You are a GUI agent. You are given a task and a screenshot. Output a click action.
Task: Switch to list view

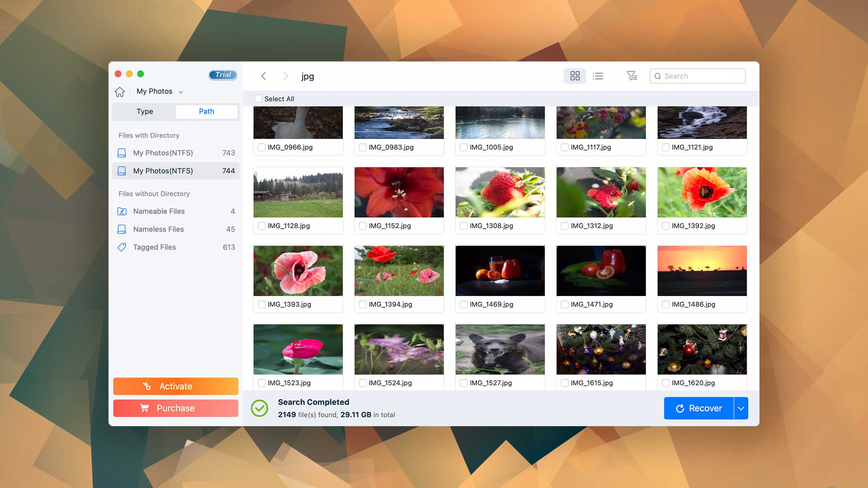click(597, 76)
